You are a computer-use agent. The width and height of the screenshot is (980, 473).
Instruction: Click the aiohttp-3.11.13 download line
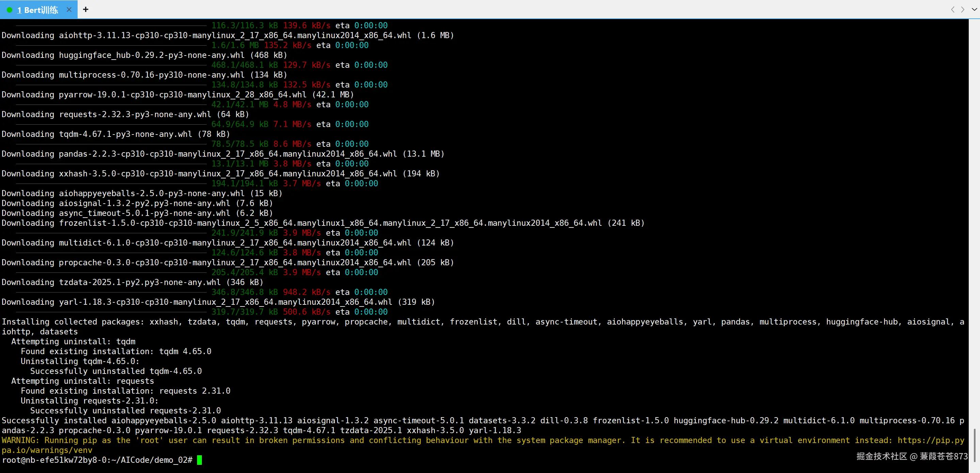coord(227,35)
